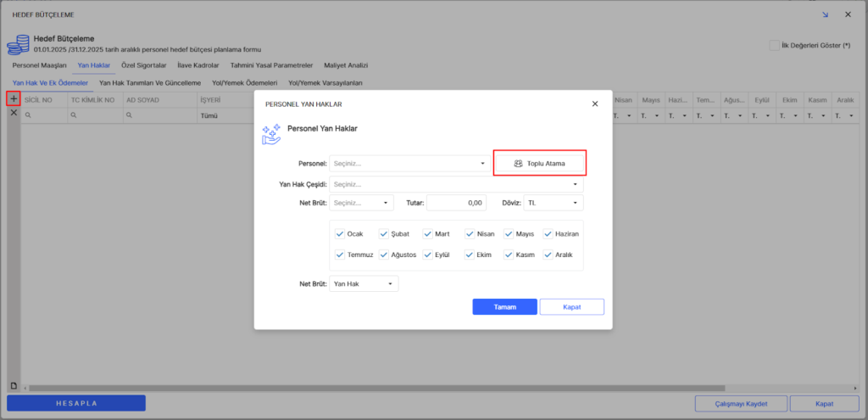Toggle the Ağustos checkbox
Viewport: 868px width, 420px height.
384,255
